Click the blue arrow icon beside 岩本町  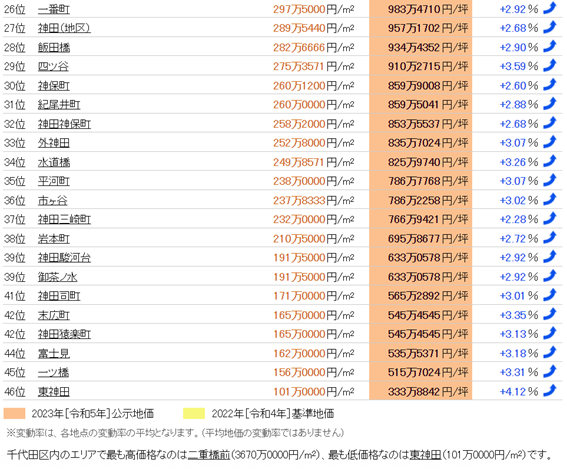(550, 238)
